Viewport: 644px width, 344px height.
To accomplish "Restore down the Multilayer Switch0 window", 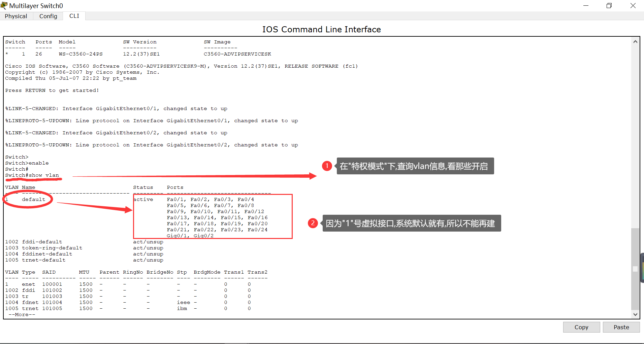I will pos(609,6).
